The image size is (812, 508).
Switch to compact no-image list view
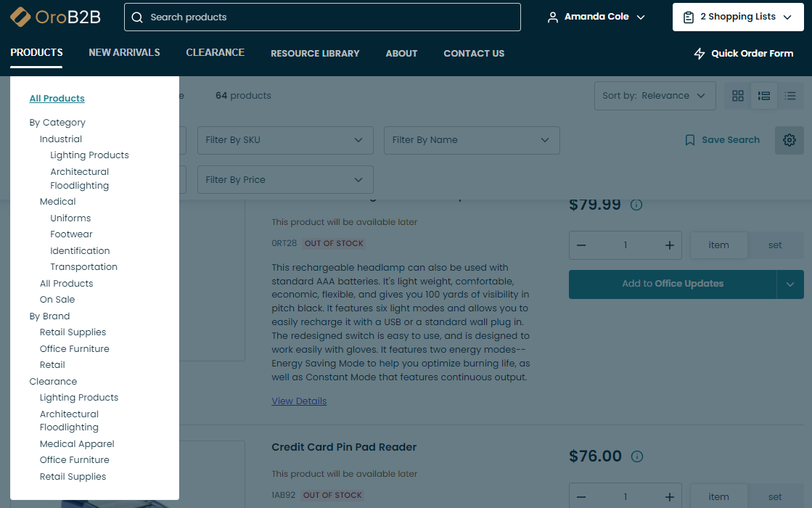[x=790, y=96]
